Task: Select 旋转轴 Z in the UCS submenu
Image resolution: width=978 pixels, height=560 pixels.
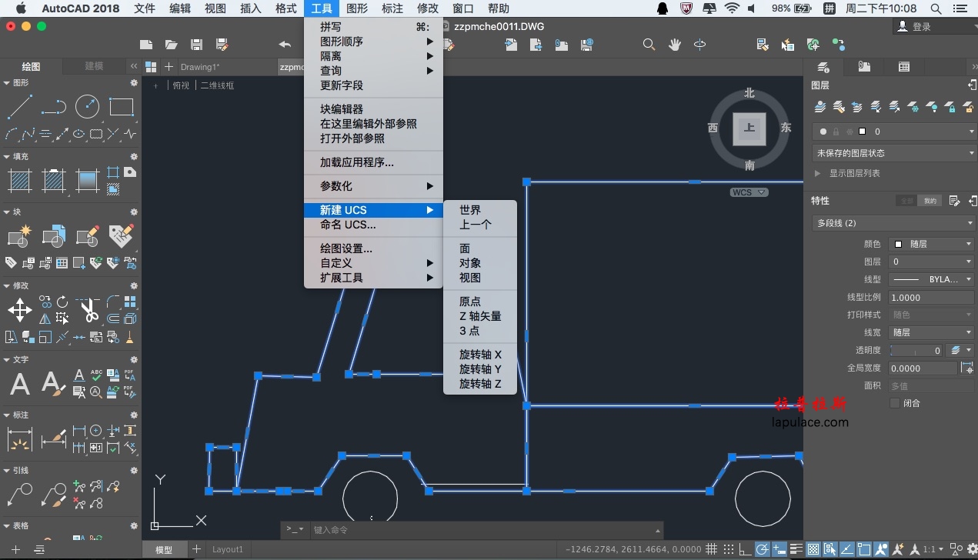Action: coord(480,384)
